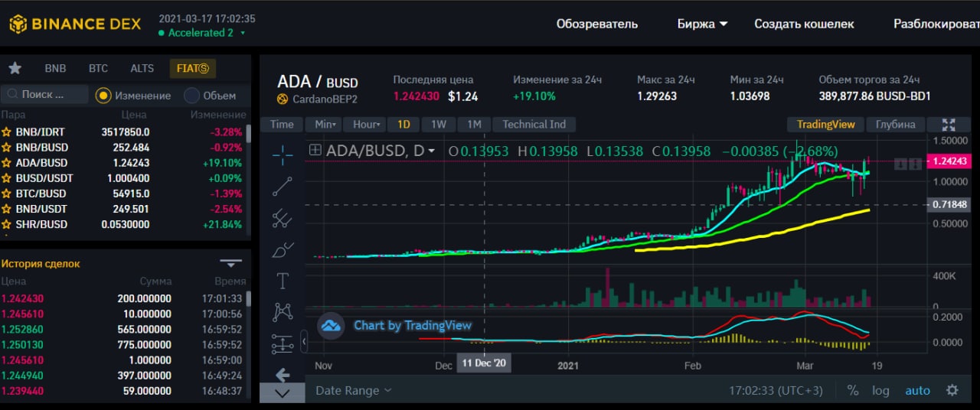The height and width of the screenshot is (410, 980).
Task: Collapse the drawing toolbar side handle
Action: (304, 341)
